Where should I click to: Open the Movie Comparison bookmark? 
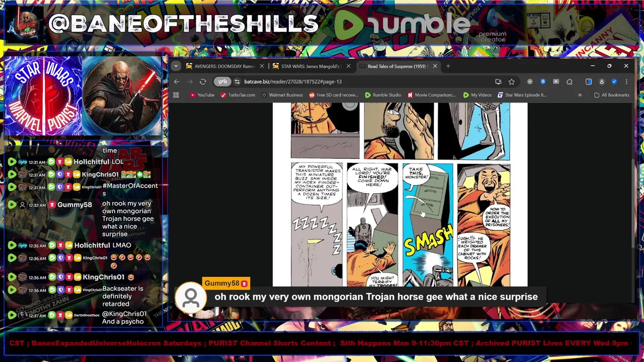pos(432,95)
